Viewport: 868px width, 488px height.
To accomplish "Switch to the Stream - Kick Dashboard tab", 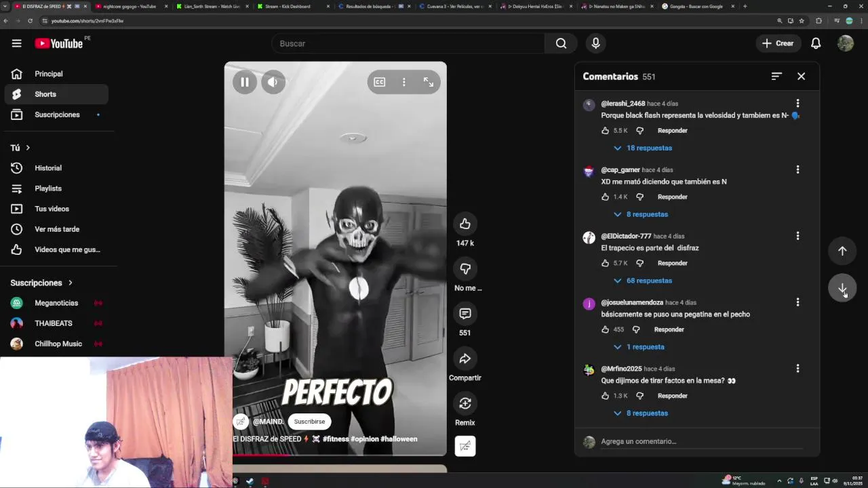I will 288,6.
